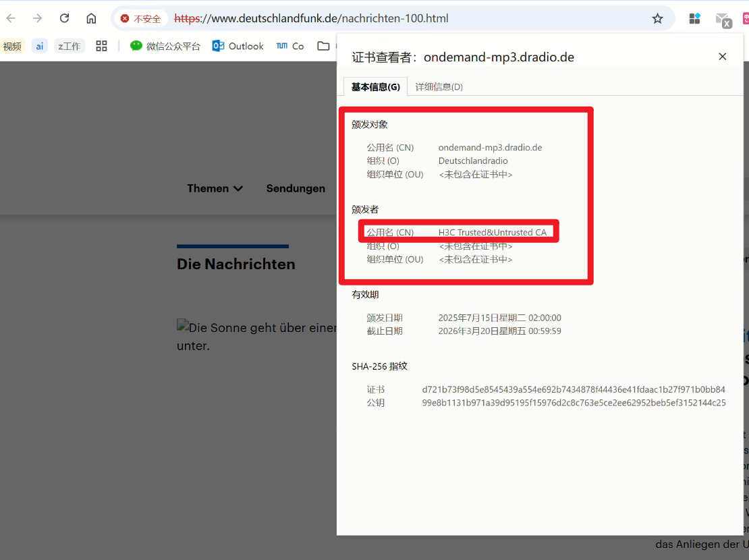
Task: Select issued-to CN ondemand-mp3.dradio.de
Action: (490, 147)
